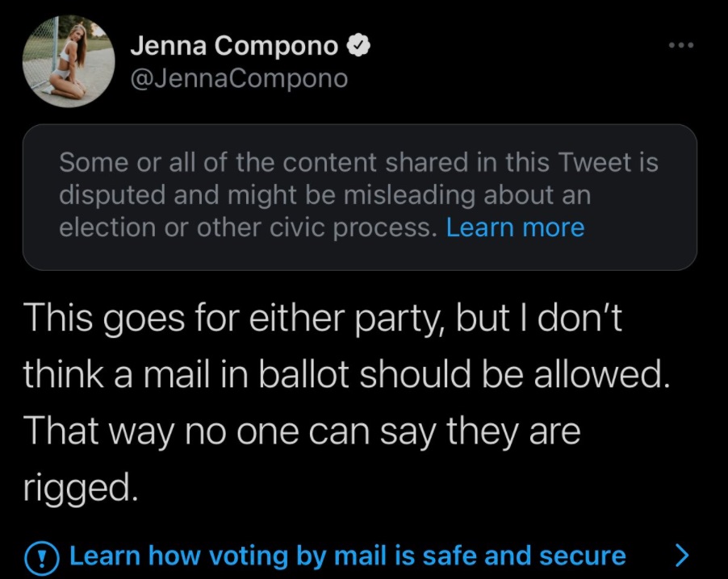Click 'election or other civic process' text
This screenshot has height=579, width=728.
[x=249, y=227]
